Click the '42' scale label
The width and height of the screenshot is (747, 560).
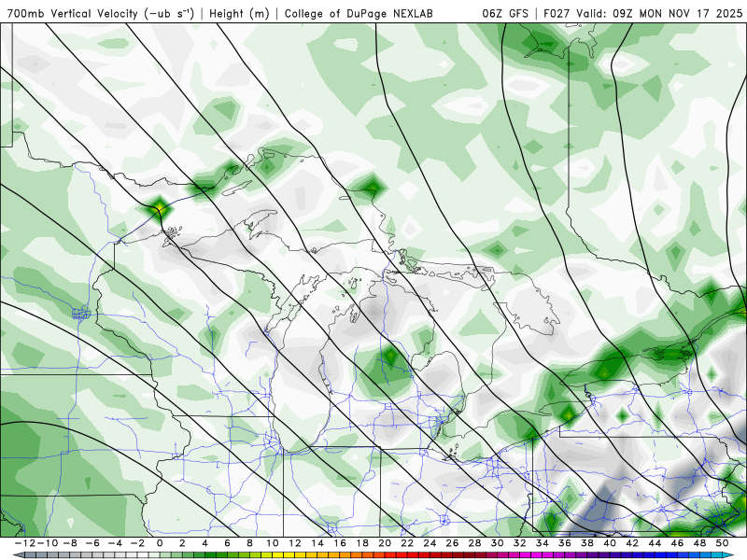pos(632,543)
